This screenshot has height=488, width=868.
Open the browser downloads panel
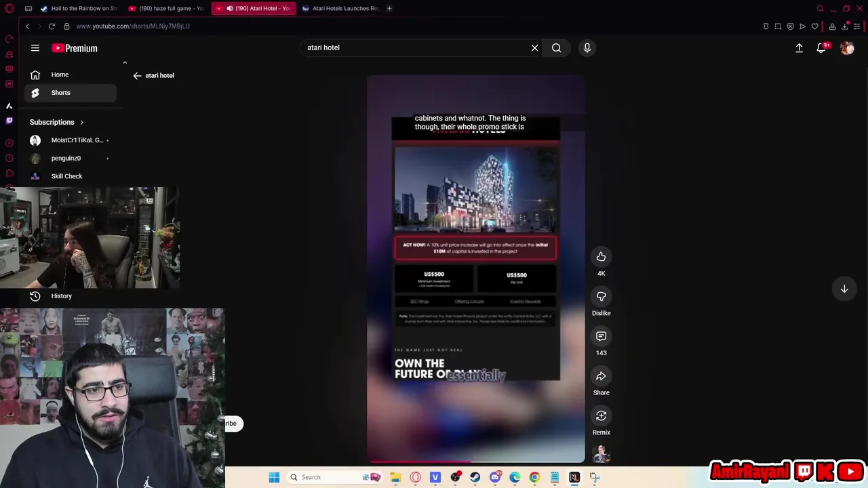[x=844, y=26]
